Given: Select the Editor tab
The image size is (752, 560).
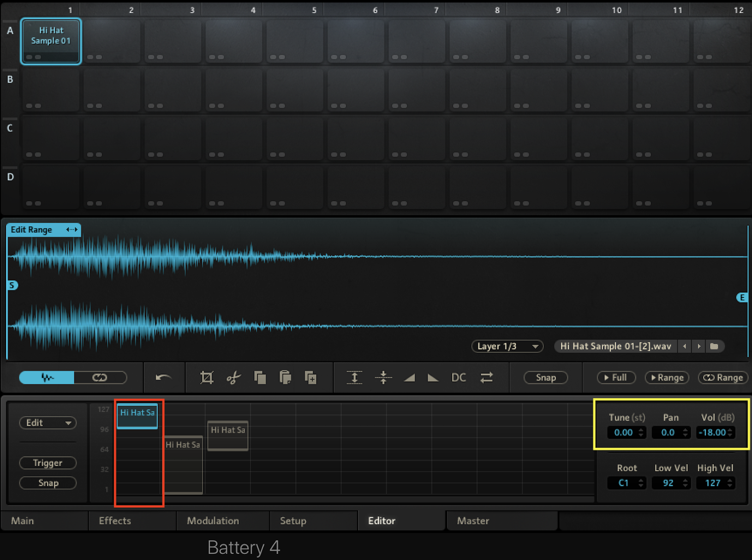Looking at the screenshot, I should (402, 521).
